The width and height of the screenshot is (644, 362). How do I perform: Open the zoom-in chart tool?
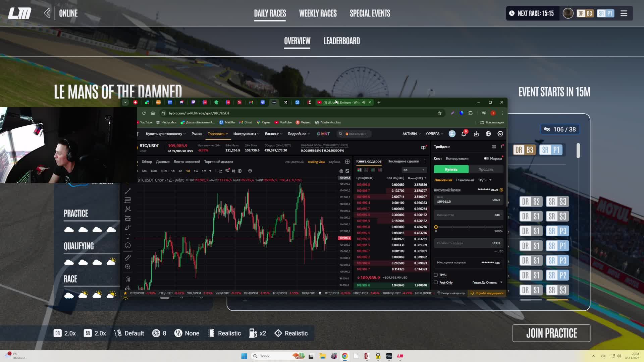coord(128,267)
